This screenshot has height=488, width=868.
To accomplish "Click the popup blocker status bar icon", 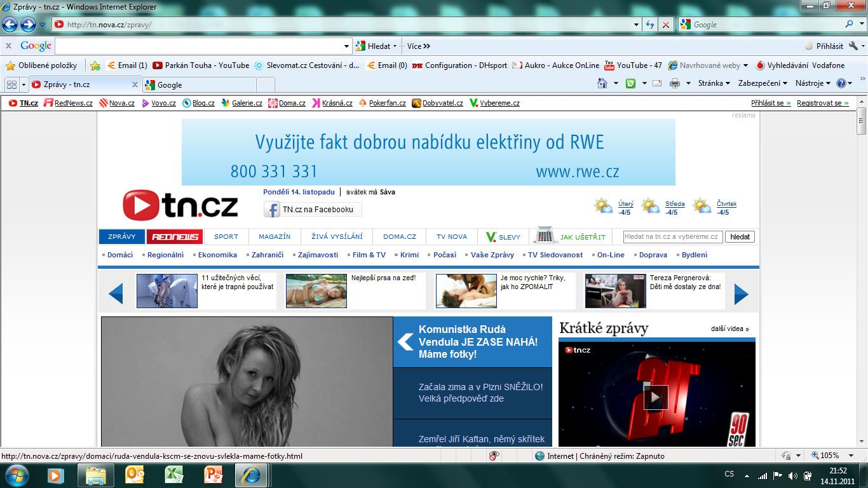I will [494, 456].
